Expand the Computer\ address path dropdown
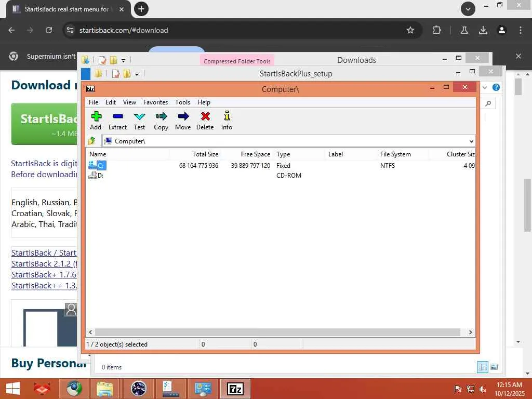Screen dimensions: 532x399 click(471, 141)
